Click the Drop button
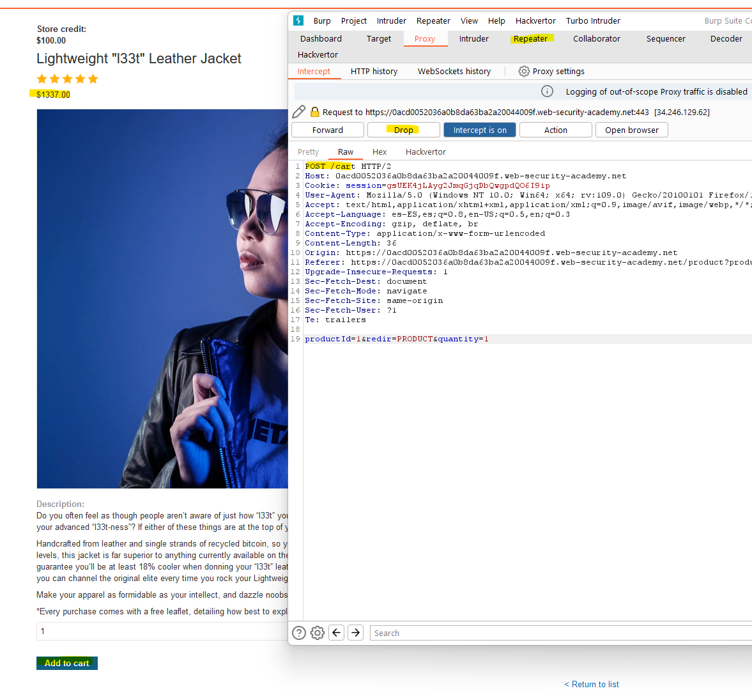Image resolution: width=752 pixels, height=700 pixels. tap(403, 130)
